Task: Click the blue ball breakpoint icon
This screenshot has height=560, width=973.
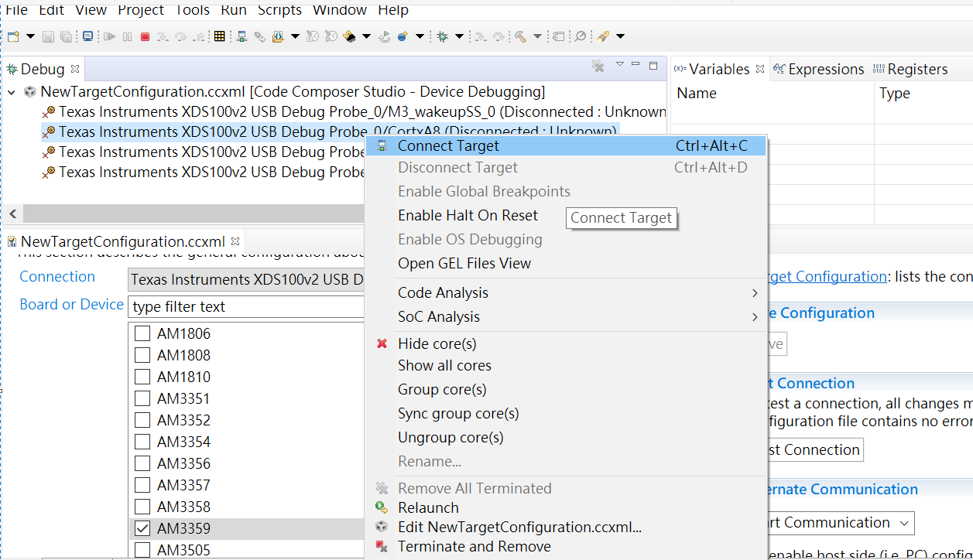Action: pos(403,36)
